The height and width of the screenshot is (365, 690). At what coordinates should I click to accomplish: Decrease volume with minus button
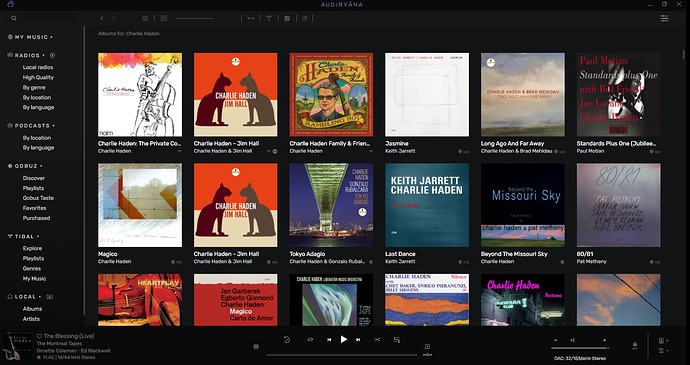(555, 340)
